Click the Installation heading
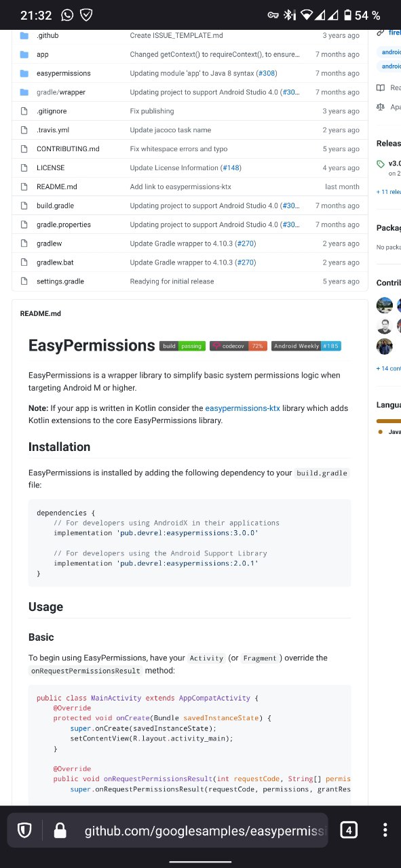This screenshot has width=401, height=868. 59,447
